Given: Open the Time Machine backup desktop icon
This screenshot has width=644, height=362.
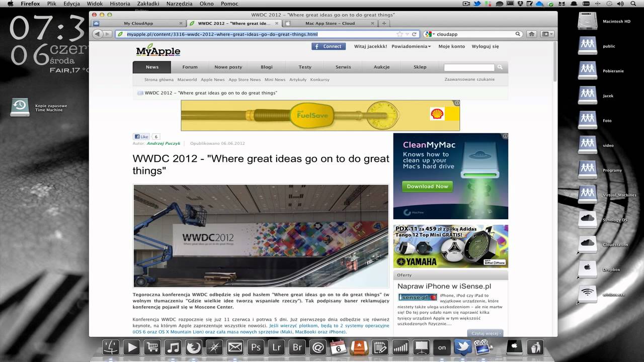Looking at the screenshot, I should [20, 107].
